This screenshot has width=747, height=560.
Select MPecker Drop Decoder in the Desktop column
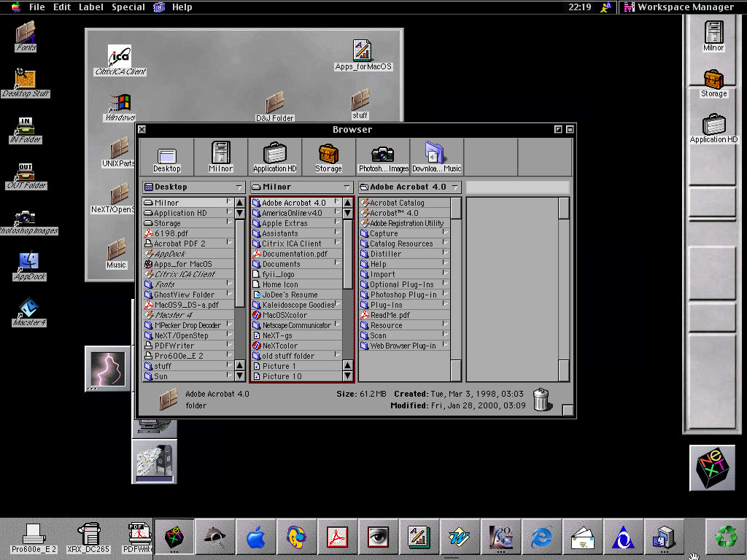click(189, 325)
